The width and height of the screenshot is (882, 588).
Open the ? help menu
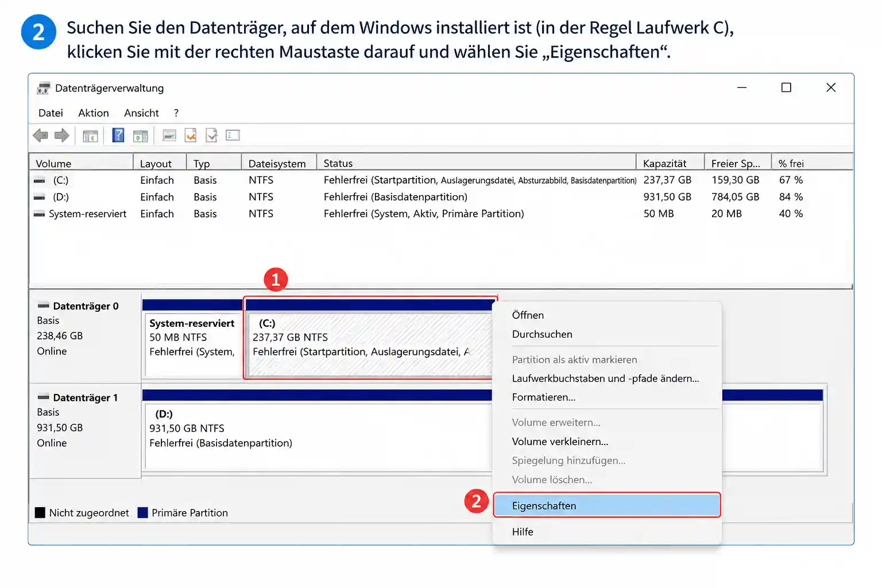(176, 113)
